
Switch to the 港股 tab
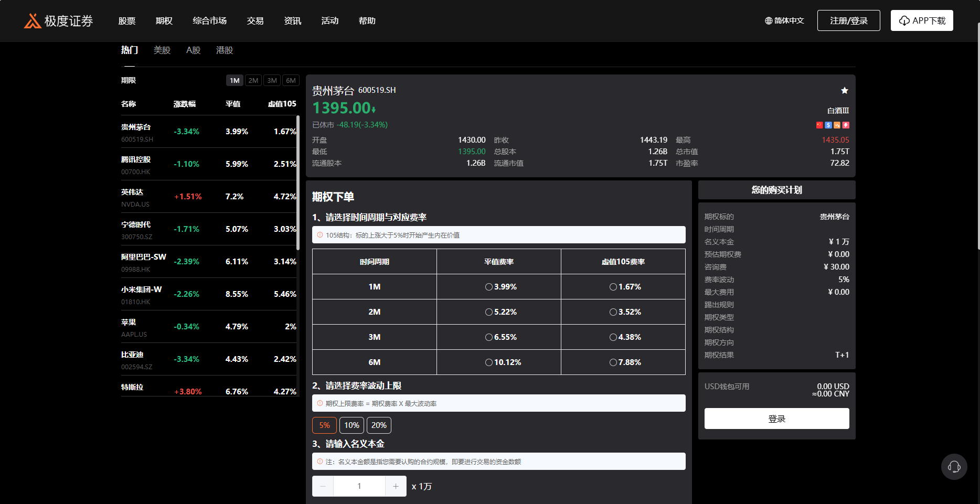(x=224, y=50)
